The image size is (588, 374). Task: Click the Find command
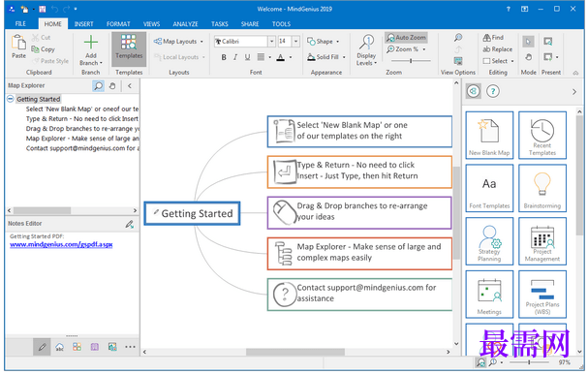click(493, 38)
